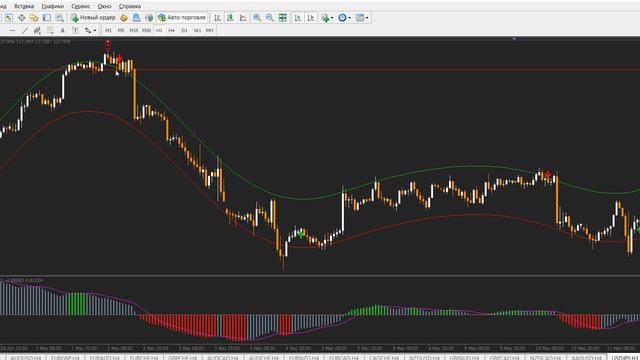Switch to M15 timeframe
Image resolution: width=640 pixels, height=360 pixels.
pyautogui.click(x=133, y=30)
